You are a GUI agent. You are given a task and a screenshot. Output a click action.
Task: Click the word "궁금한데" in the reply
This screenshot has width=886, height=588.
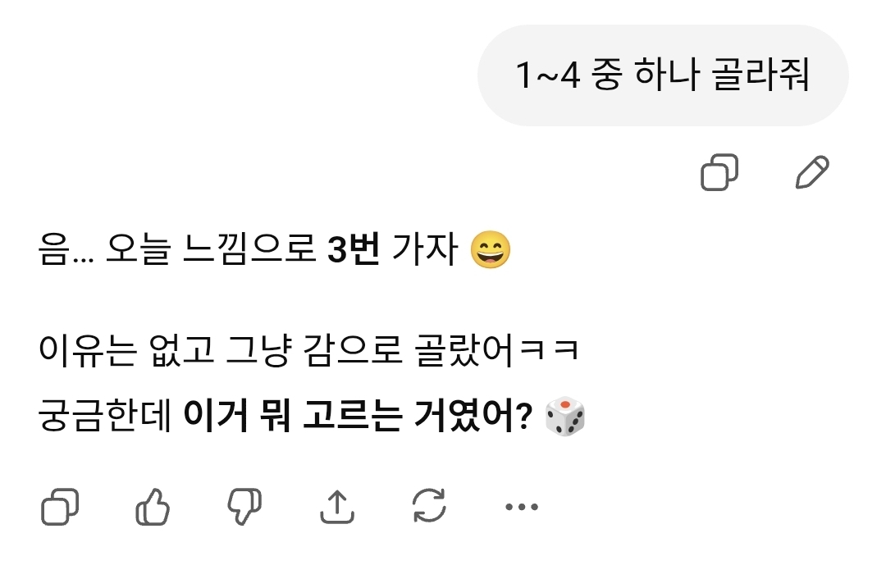(104, 418)
